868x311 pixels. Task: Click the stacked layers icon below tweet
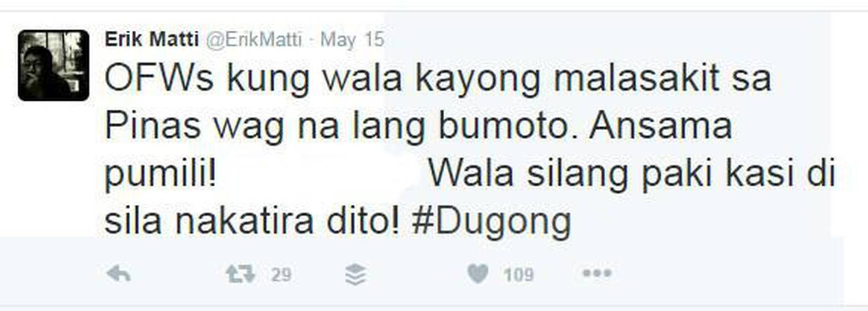coord(356,275)
